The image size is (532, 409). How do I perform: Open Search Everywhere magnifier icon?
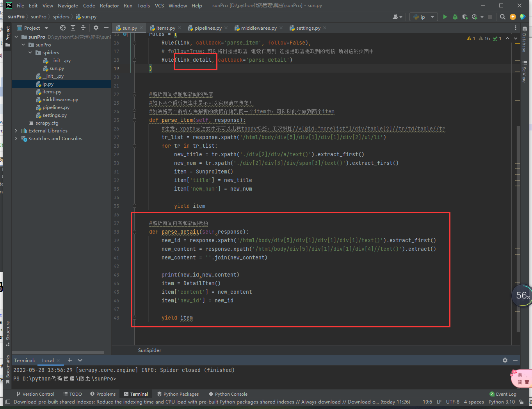[x=503, y=17]
